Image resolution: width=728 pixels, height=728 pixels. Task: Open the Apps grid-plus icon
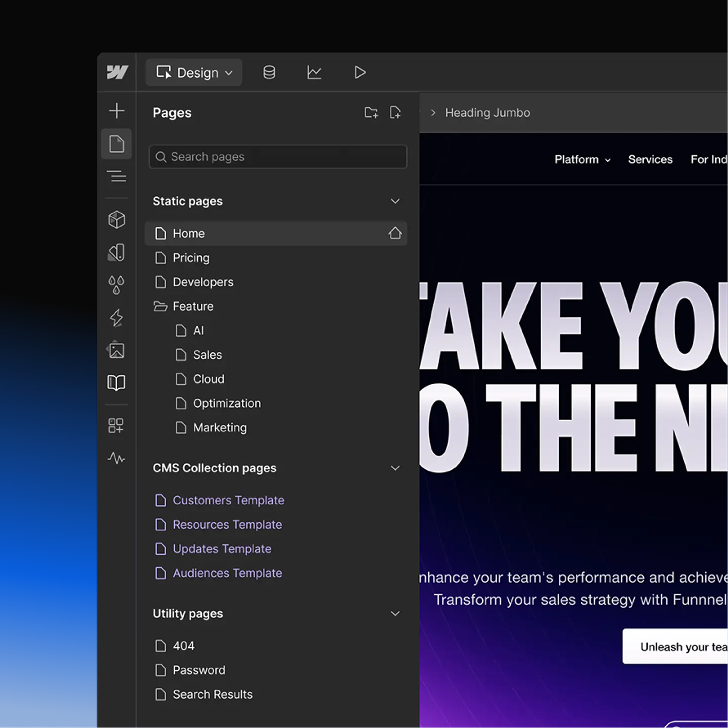tap(116, 426)
